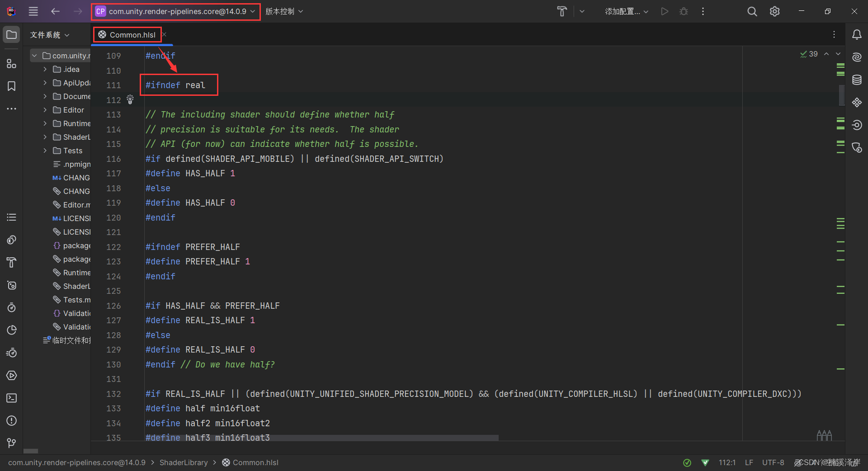
Task: Go to previous highlighted problem arrow
Action: tap(826, 54)
